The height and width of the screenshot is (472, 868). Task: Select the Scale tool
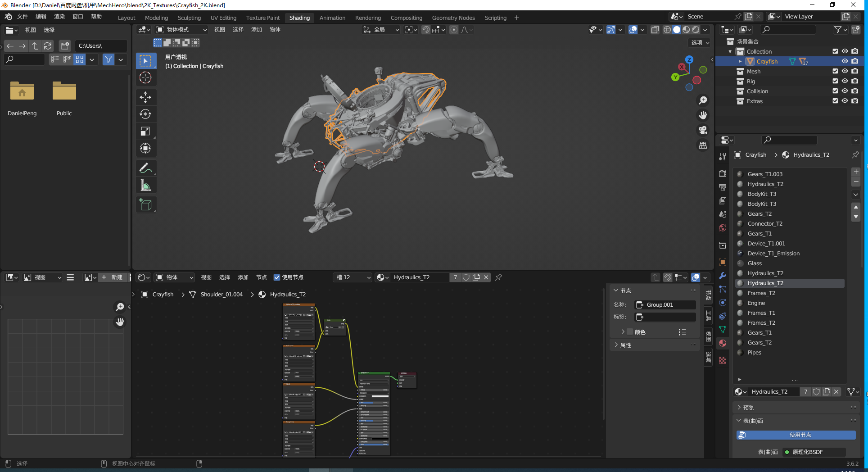pos(145,131)
